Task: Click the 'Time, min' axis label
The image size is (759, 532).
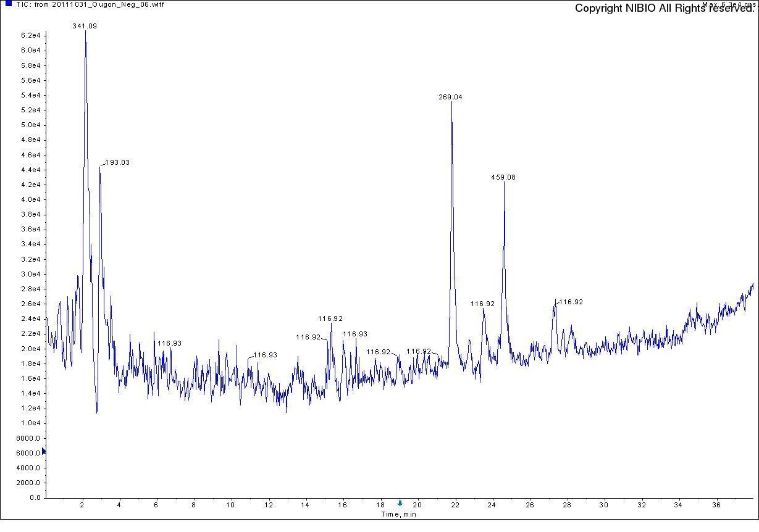Action: (x=398, y=514)
